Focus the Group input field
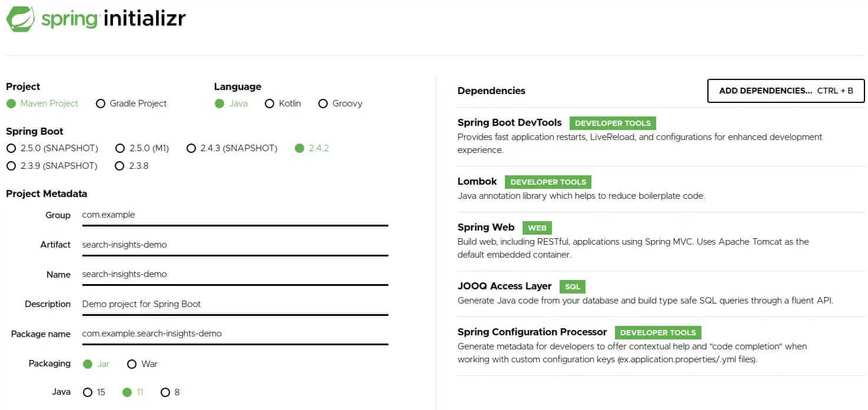The image size is (868, 410). (235, 215)
